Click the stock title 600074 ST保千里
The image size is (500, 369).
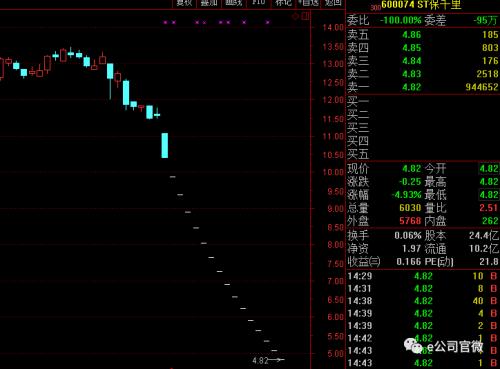coord(421,5)
